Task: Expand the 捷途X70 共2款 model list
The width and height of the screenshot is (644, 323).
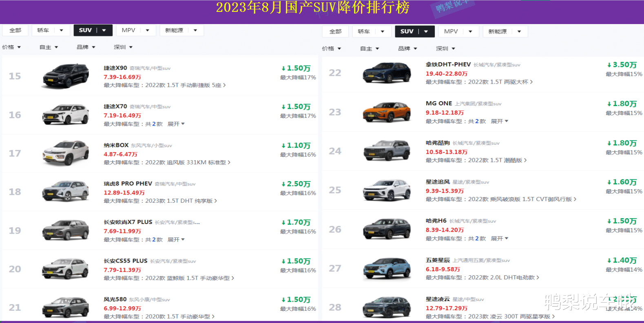Action: click(x=176, y=124)
